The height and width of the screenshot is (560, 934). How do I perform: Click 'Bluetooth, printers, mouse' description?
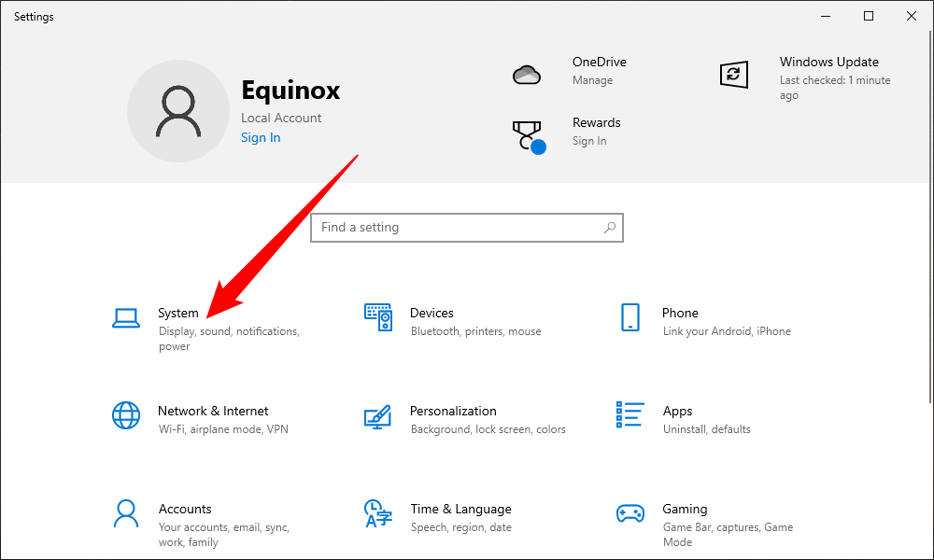[x=476, y=331]
